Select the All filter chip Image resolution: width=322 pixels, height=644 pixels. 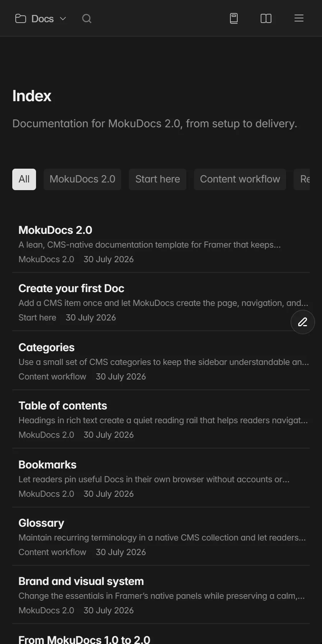(24, 179)
